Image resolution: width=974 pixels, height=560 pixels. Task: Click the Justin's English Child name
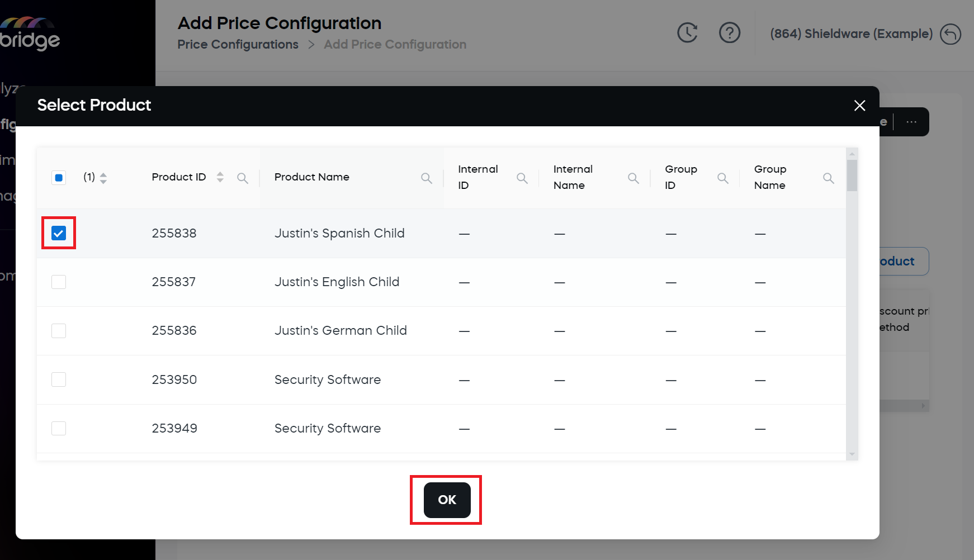(337, 282)
